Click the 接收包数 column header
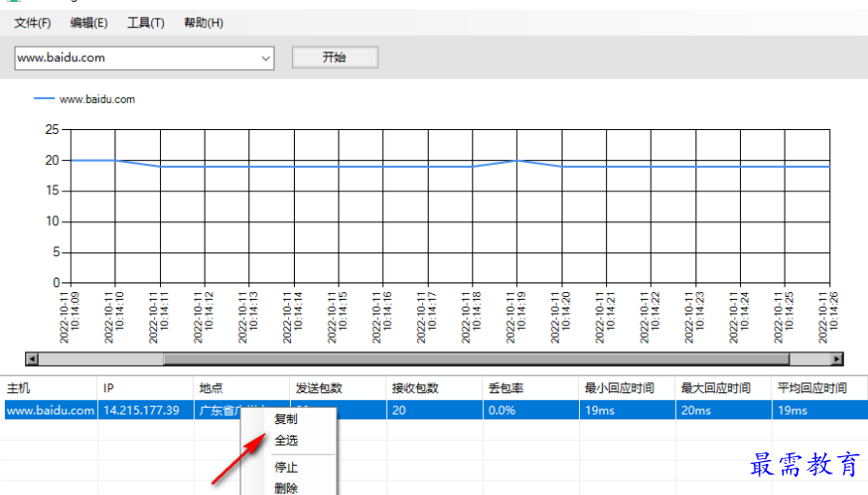 [434, 388]
